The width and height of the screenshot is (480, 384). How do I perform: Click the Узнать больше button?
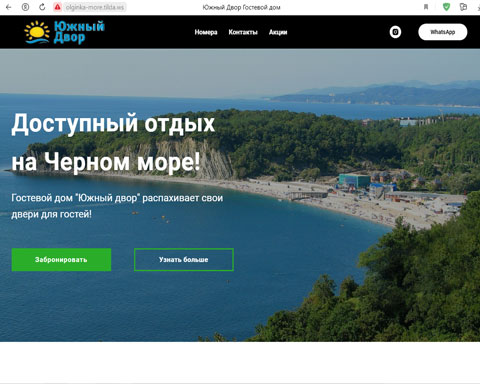point(184,260)
